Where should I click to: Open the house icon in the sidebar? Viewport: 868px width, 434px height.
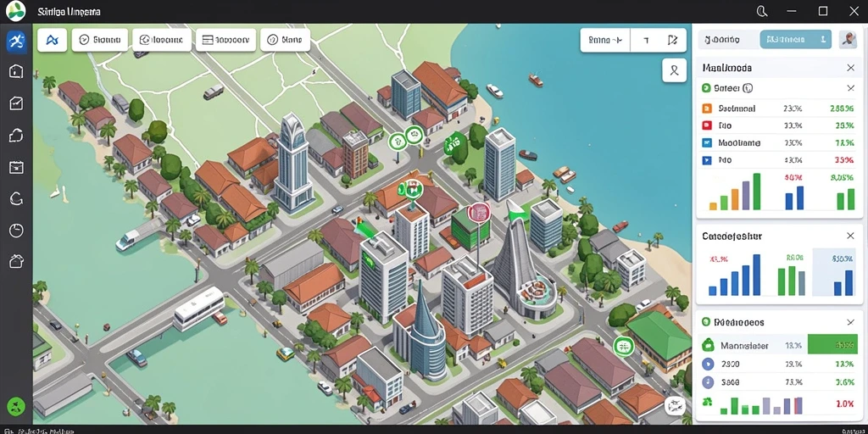click(16, 71)
